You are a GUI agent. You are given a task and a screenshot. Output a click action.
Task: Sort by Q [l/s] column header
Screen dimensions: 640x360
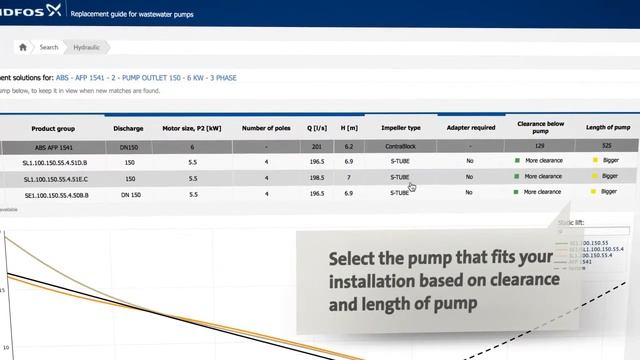click(317, 128)
